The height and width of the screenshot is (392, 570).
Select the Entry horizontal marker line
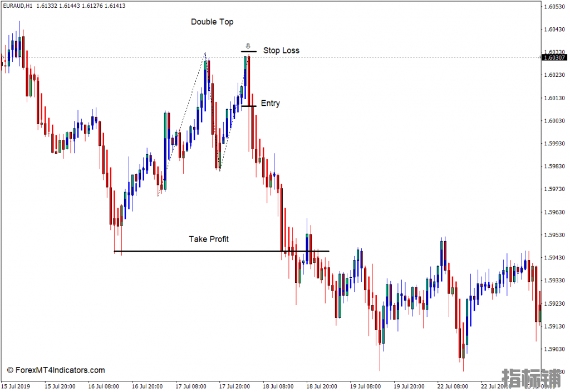(x=248, y=106)
